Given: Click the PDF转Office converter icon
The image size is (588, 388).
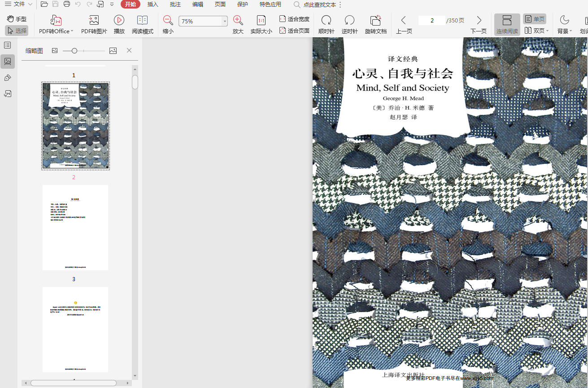Looking at the screenshot, I should [56, 21].
